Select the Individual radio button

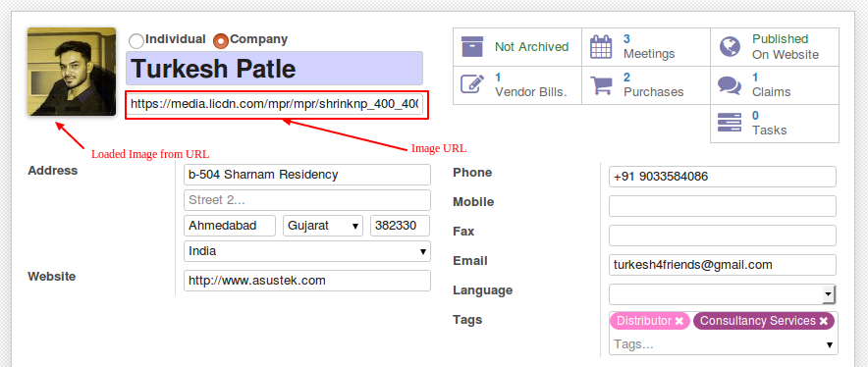point(136,40)
